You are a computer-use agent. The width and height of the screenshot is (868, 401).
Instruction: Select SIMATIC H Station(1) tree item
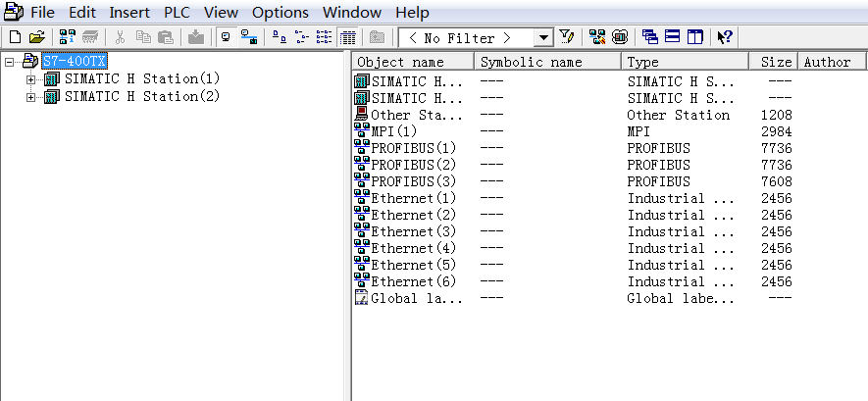pos(141,78)
